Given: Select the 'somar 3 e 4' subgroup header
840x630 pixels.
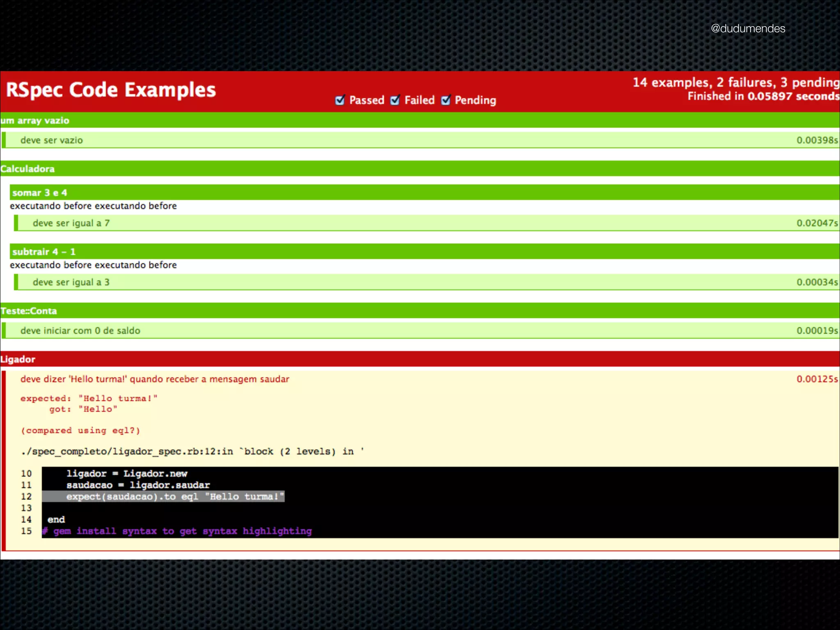Looking at the screenshot, I should 40,193.
